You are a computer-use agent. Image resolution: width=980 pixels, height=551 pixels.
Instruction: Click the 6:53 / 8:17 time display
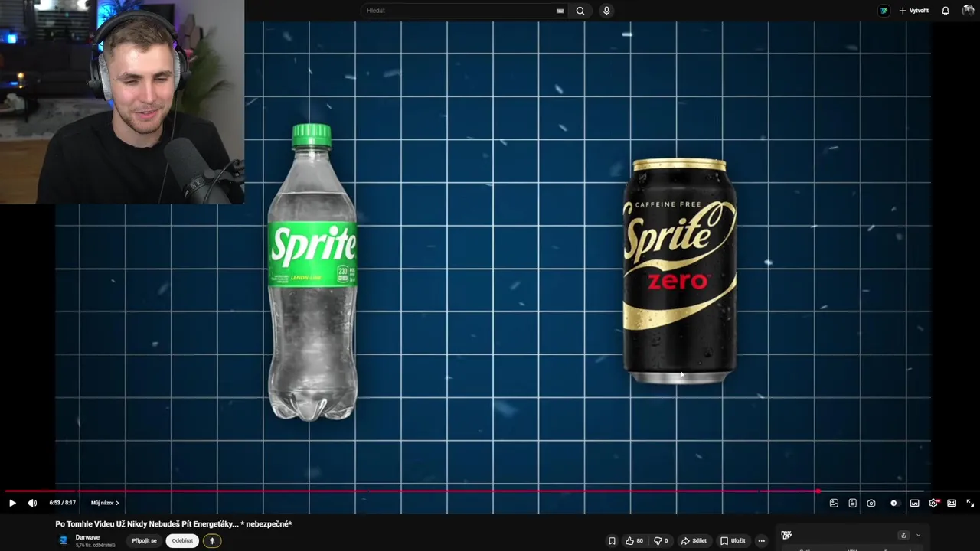coord(63,503)
